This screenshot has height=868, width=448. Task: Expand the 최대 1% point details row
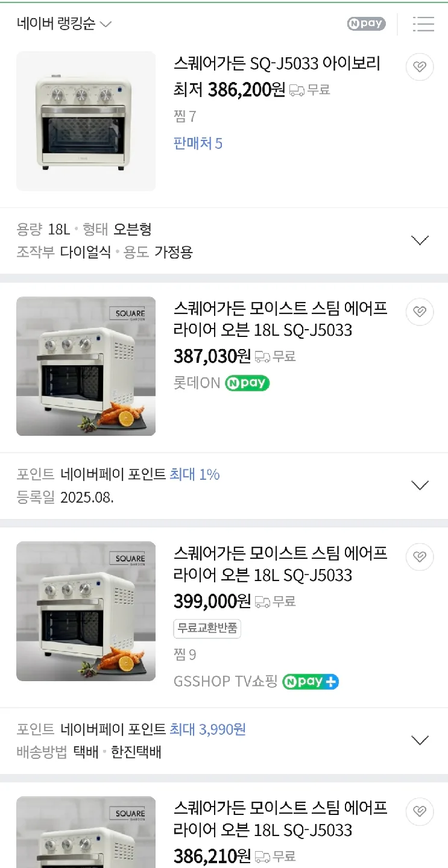(420, 485)
